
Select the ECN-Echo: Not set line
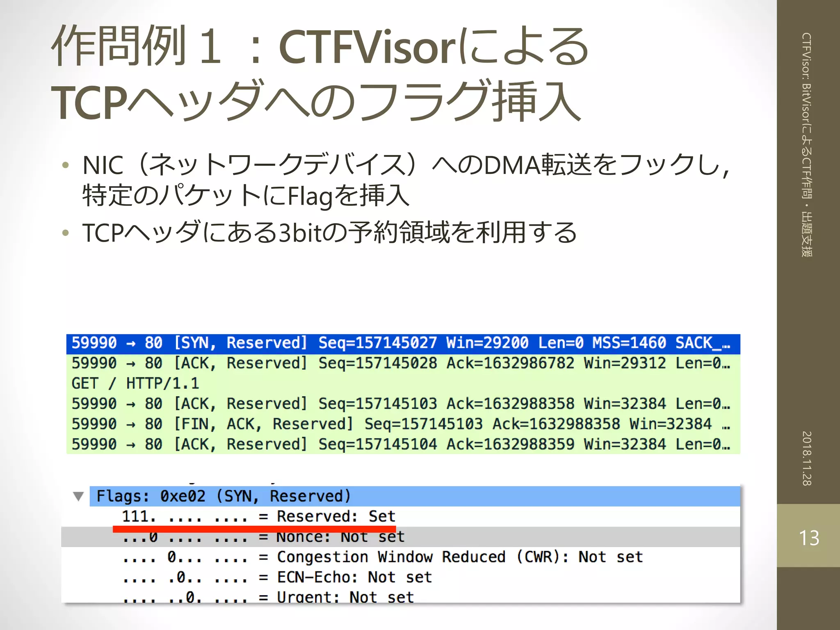[401, 577]
